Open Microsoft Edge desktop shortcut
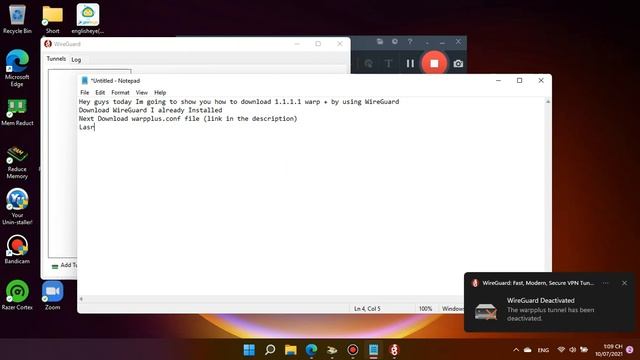 click(x=17, y=68)
